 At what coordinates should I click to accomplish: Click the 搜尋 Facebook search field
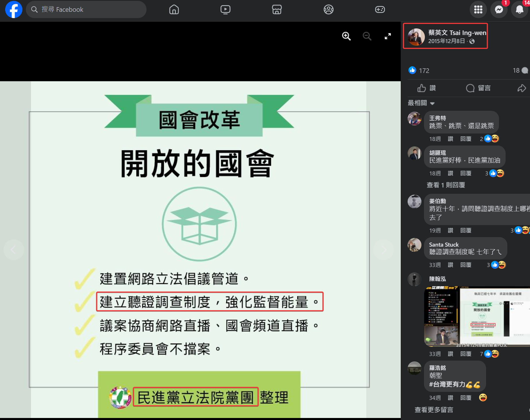[86, 9]
